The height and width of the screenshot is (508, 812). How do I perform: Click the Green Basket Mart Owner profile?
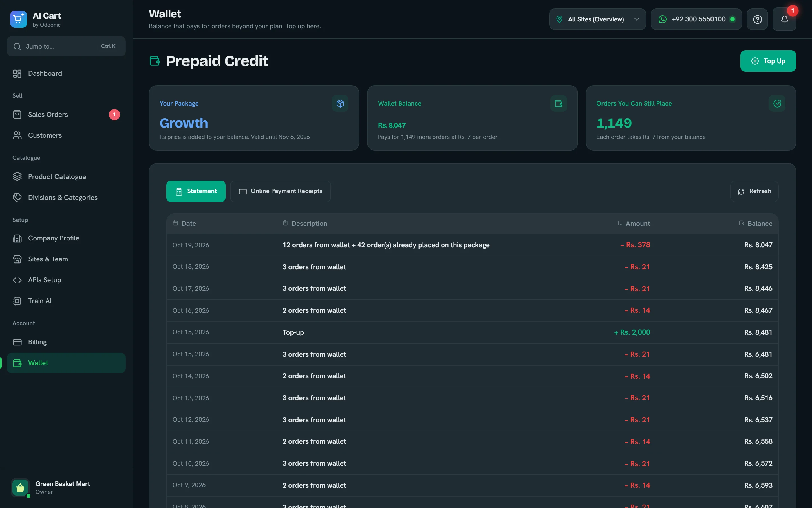coord(66,487)
